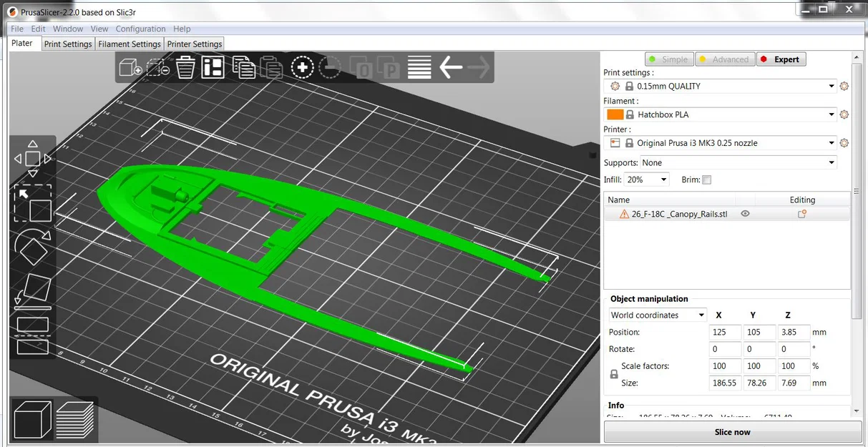
Task: Click the object edit icon in Editing column
Action: click(802, 214)
